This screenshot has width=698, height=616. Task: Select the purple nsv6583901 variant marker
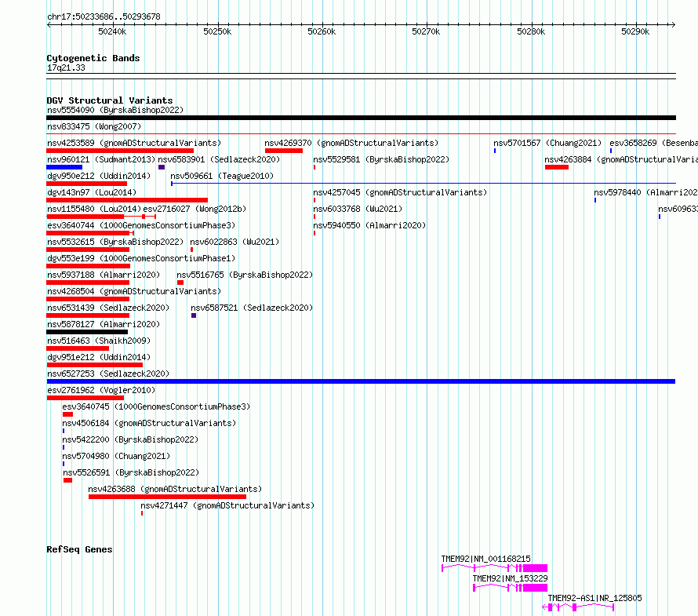(162, 167)
